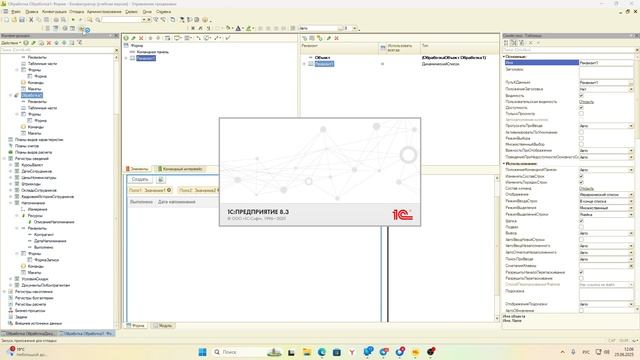Click filter icon in Конфигурация panel toolbar

pyautogui.click(x=80, y=42)
